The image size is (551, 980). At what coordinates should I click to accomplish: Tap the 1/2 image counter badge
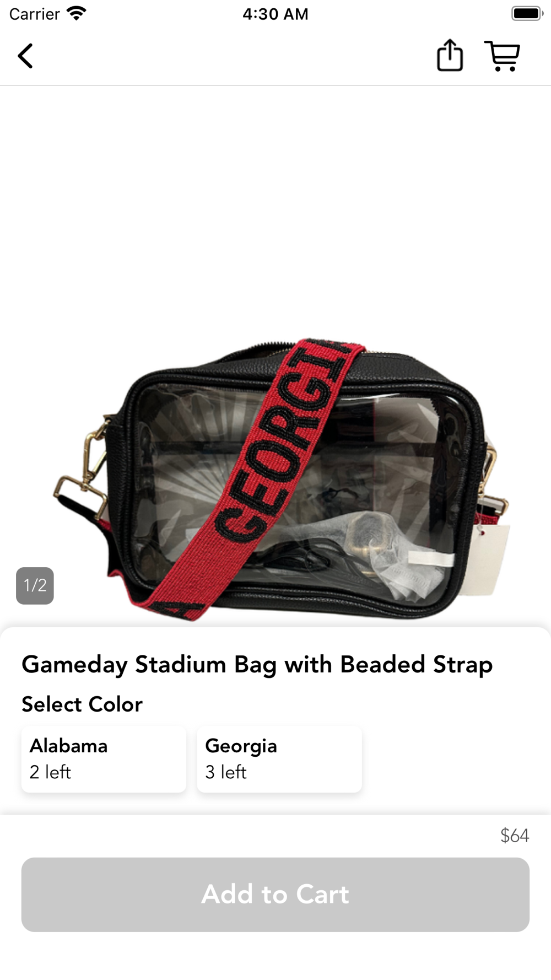(x=35, y=585)
